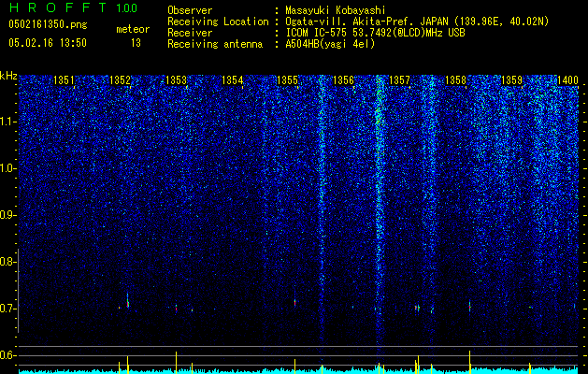Click the 'meteor' label
The image size is (588, 374).
133,29
